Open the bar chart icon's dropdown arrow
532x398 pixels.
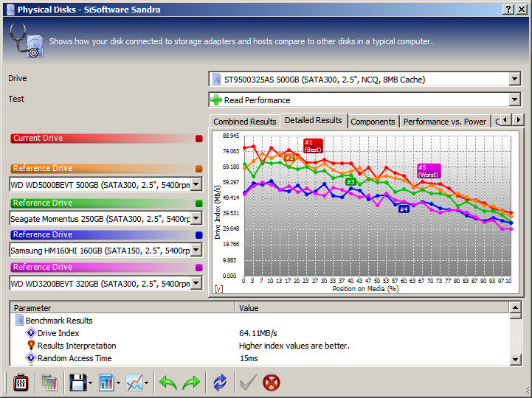pos(118,383)
